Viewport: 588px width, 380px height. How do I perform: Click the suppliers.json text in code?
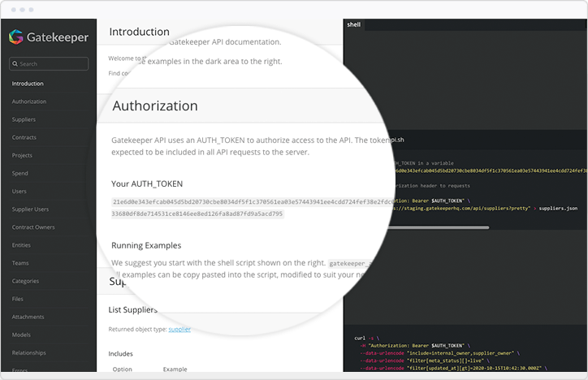click(x=558, y=209)
